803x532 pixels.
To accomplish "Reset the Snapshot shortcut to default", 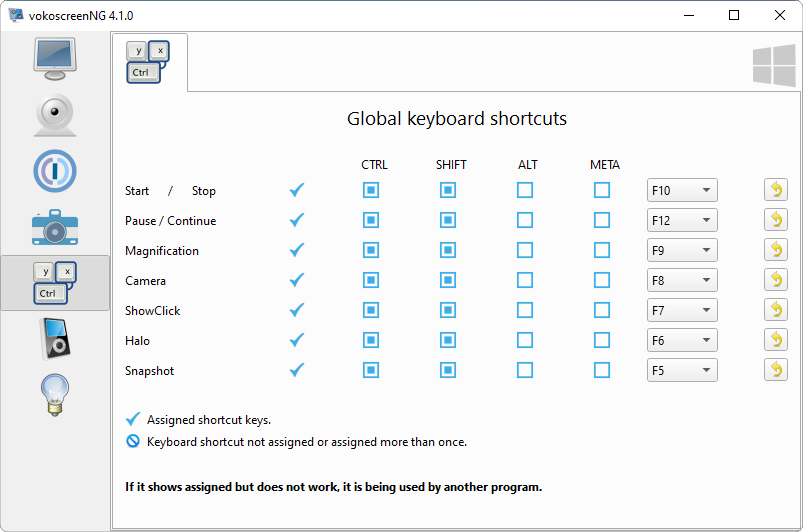I will (x=775, y=370).
